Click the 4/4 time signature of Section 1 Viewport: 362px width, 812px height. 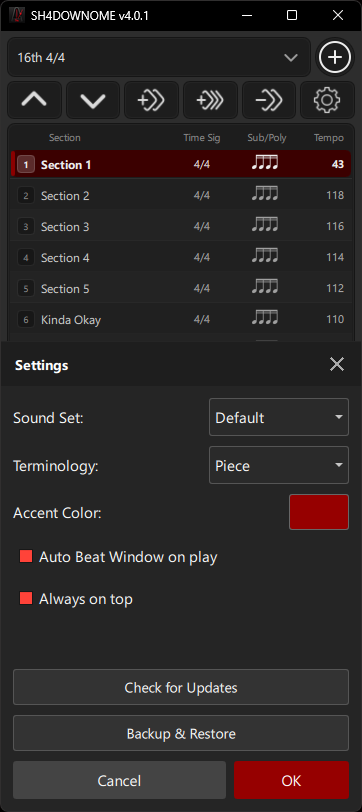coord(201,165)
